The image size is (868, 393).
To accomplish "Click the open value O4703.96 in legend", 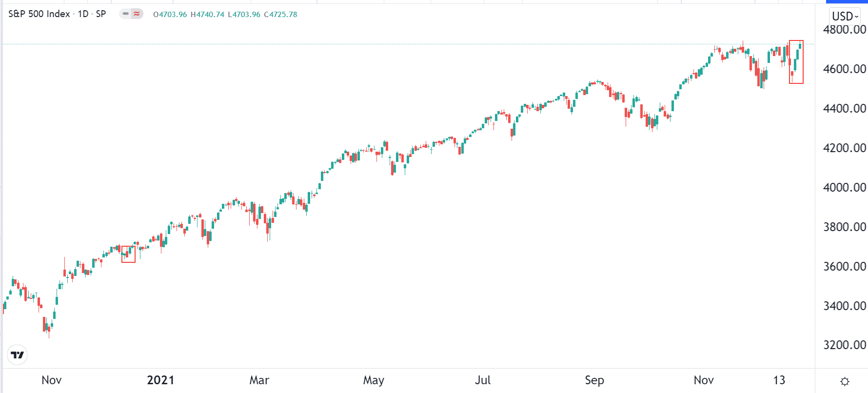I will tap(170, 15).
